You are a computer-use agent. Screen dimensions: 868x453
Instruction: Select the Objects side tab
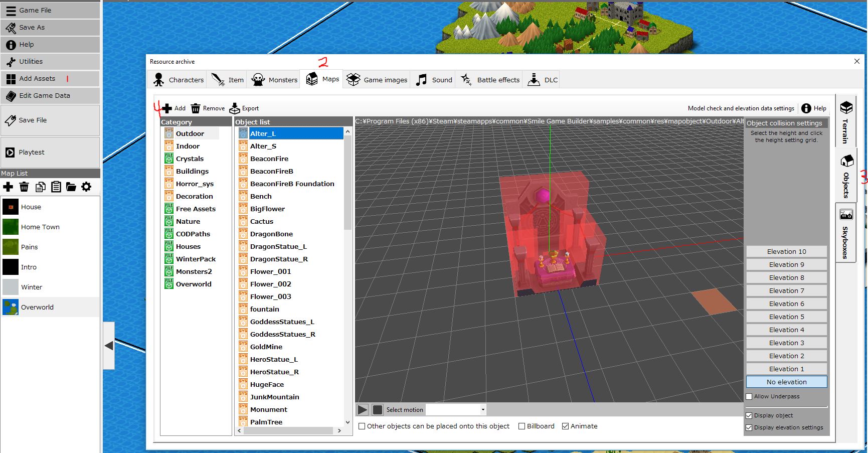click(x=846, y=175)
